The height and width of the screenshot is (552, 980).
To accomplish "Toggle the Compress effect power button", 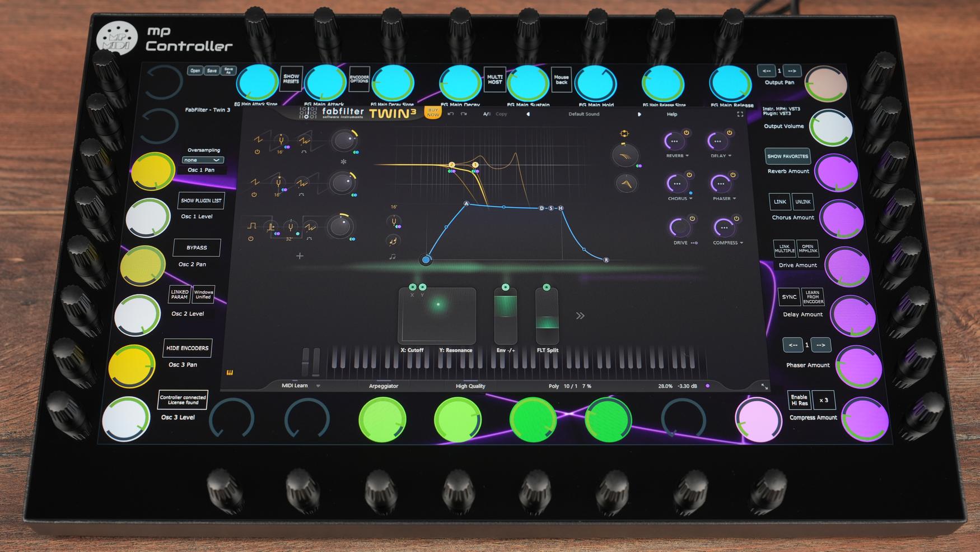I will [736, 219].
